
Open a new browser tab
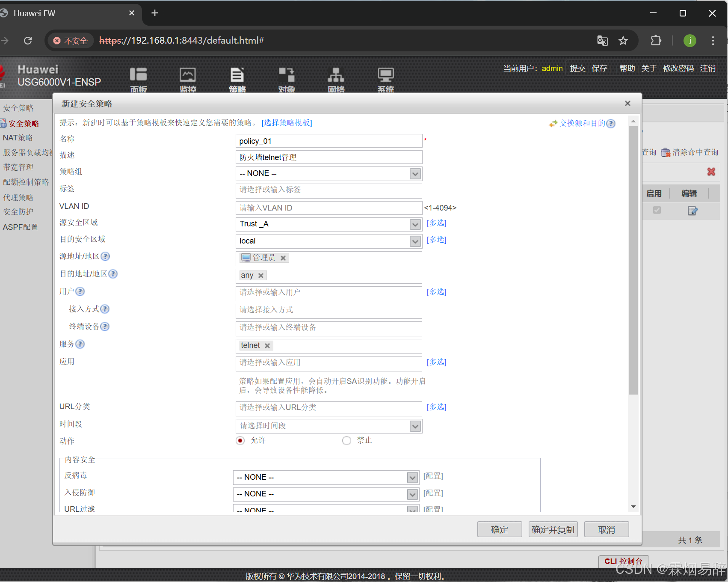click(x=155, y=13)
